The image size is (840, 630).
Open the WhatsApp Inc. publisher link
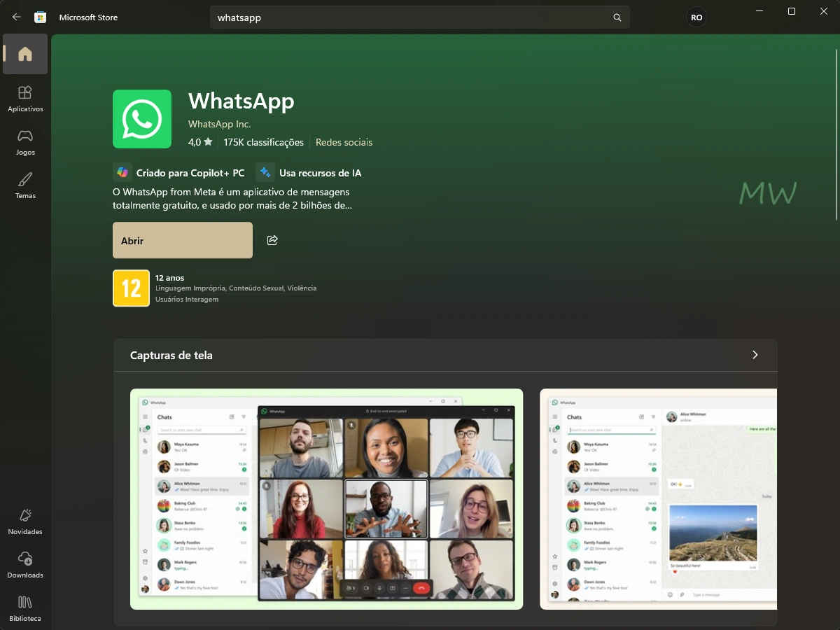click(219, 124)
